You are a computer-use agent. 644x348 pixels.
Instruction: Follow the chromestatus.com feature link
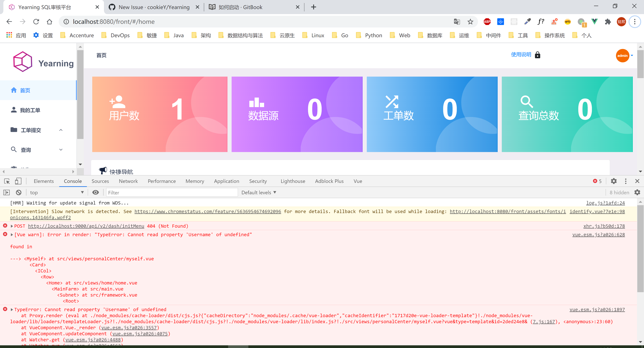pos(207,211)
